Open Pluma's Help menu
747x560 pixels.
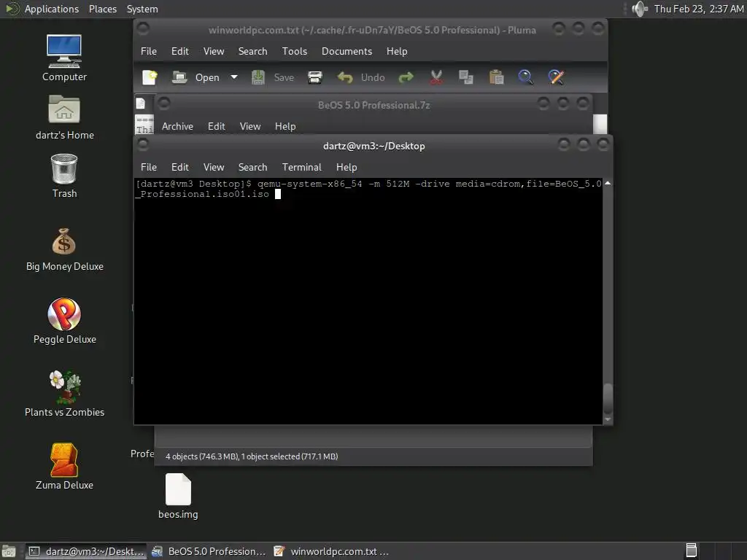(x=397, y=52)
